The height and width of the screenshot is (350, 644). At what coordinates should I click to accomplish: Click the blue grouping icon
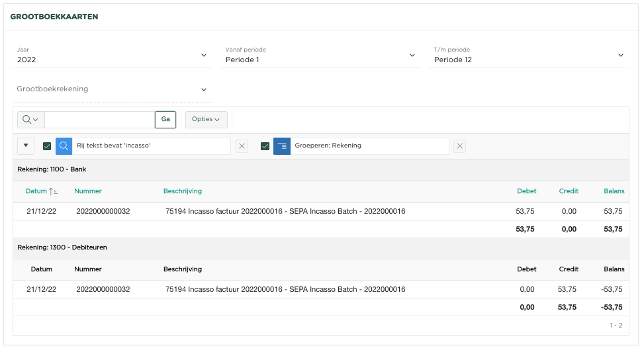pyautogui.click(x=281, y=146)
